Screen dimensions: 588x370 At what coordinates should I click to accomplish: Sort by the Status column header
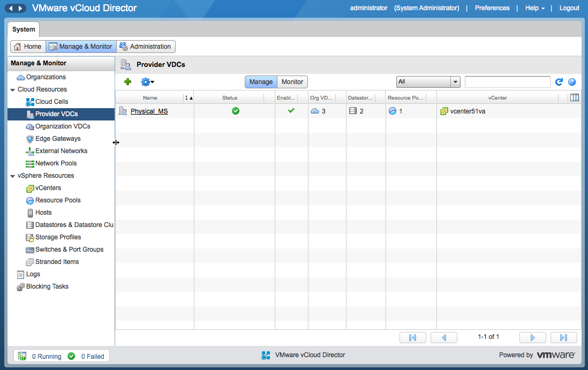click(x=230, y=98)
